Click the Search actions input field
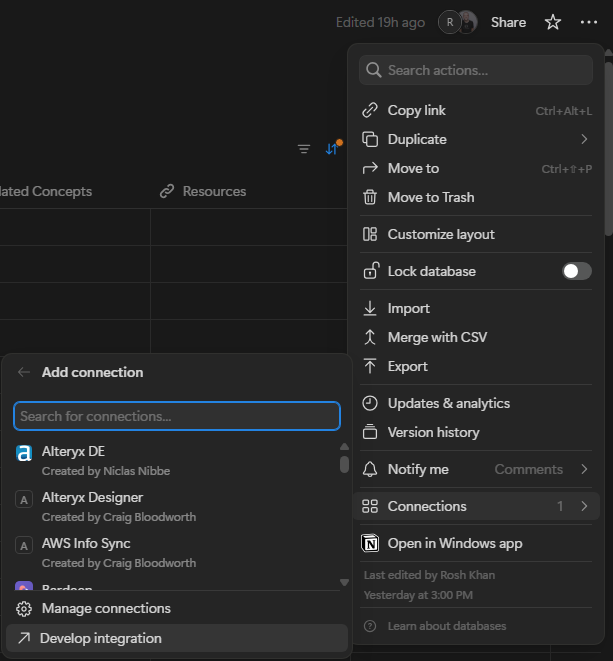Viewport: 613px width, 661px height. pos(476,70)
